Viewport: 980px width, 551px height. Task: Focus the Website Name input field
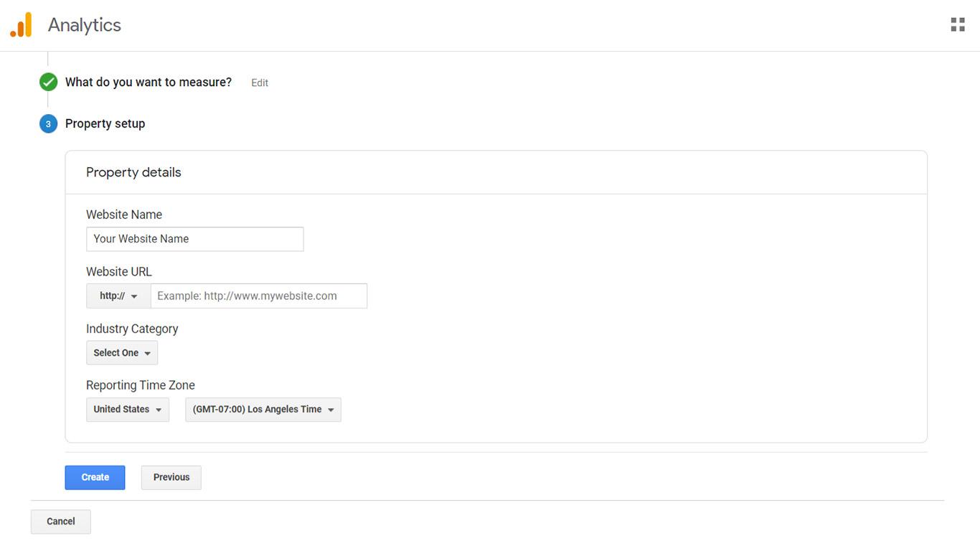195,239
